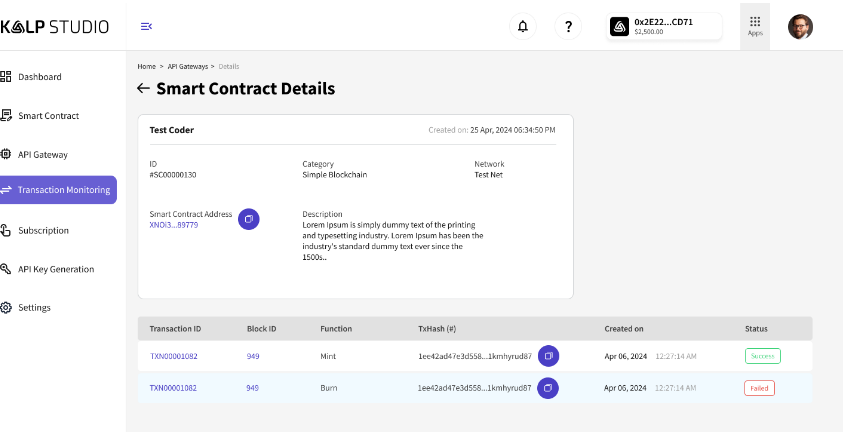Screen dimensions: 852x432
Task: Open help via question mark icon
Action: tap(568, 27)
